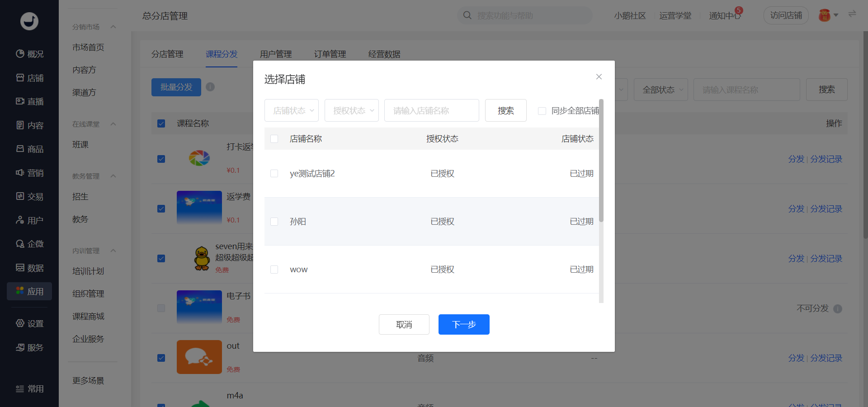This screenshot has width=868, height=407.
Task: Collapse the 在线课堂 sidebar group
Action: [113, 124]
